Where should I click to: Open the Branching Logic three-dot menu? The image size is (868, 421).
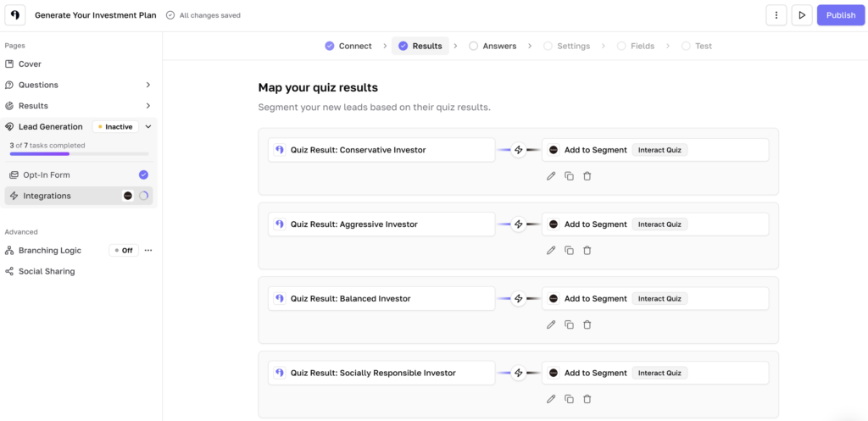(147, 251)
